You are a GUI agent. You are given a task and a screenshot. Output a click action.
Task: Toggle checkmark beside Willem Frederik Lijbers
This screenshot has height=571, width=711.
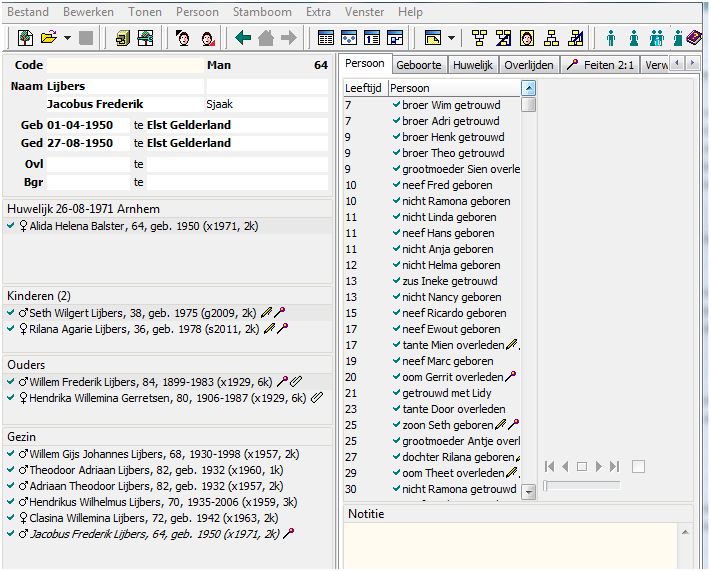pyautogui.click(x=10, y=382)
